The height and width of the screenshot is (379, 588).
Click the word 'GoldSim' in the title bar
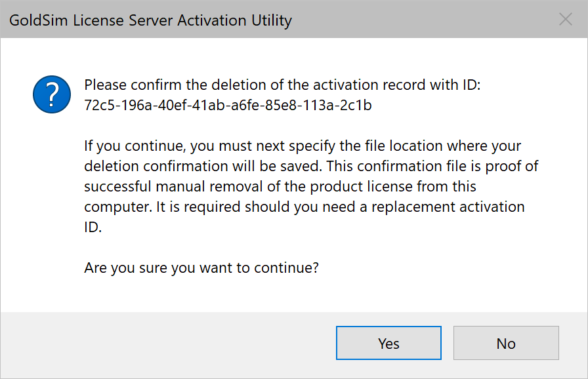tap(38, 20)
